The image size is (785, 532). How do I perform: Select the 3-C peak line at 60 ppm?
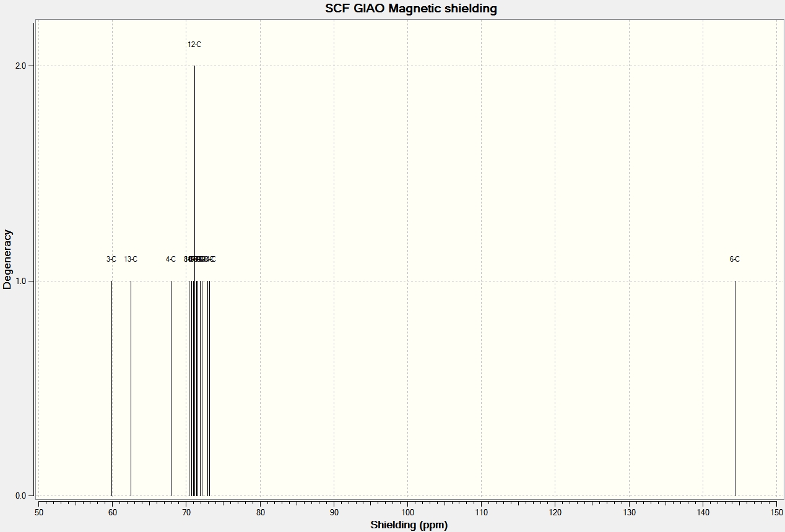[111, 388]
